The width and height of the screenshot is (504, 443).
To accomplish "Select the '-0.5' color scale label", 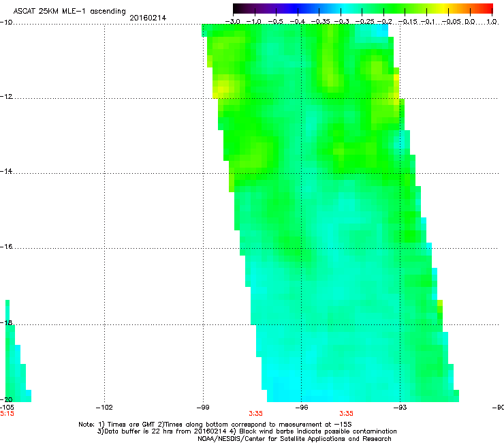I will tap(275, 22).
